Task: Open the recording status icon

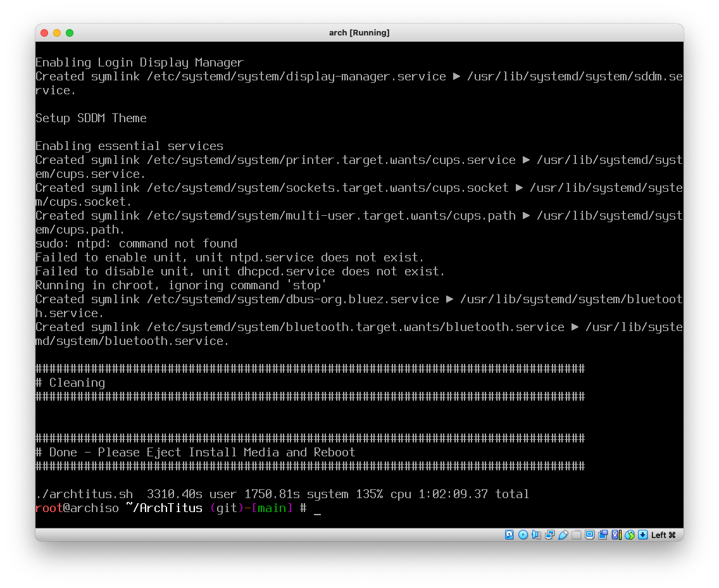Action: pyautogui.click(x=603, y=535)
